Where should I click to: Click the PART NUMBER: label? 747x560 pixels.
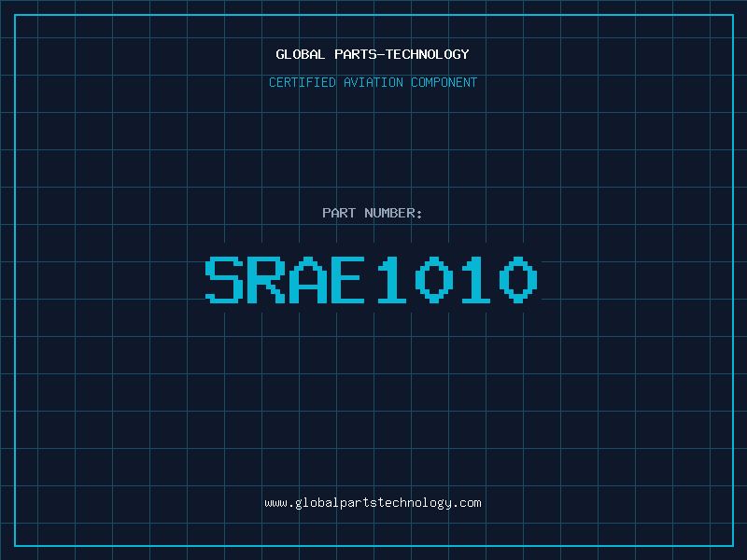click(x=373, y=213)
